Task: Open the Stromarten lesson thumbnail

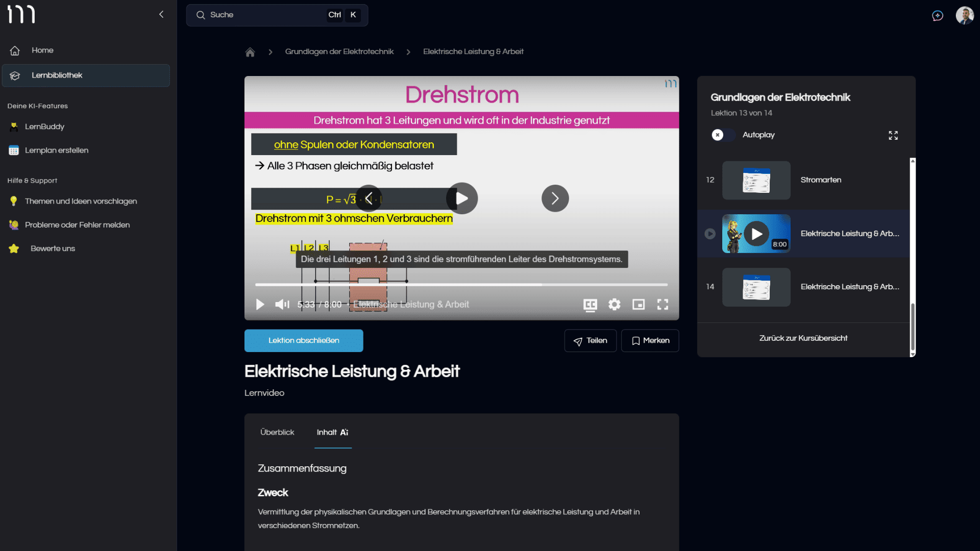Action: [x=756, y=180]
